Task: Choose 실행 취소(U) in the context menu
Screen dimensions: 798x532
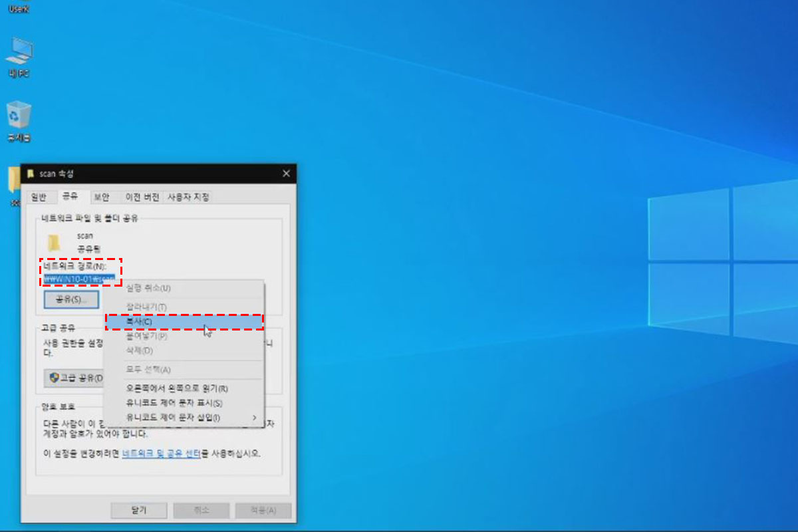Action: (x=185, y=288)
